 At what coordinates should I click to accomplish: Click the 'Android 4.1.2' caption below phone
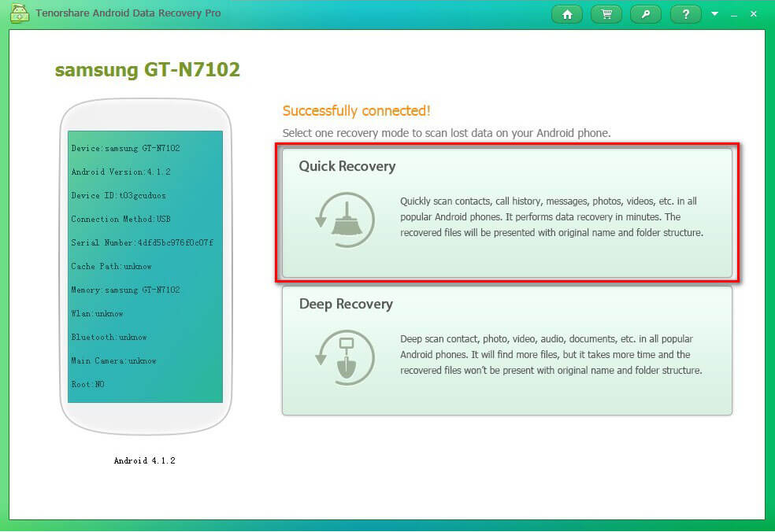point(145,460)
